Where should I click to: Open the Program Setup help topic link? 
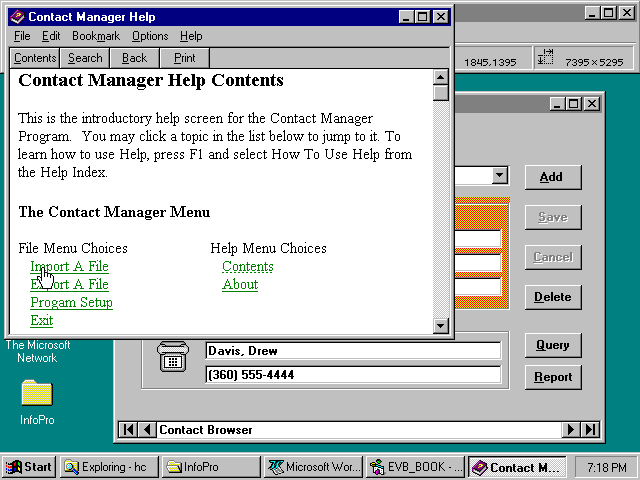[x=71, y=302]
